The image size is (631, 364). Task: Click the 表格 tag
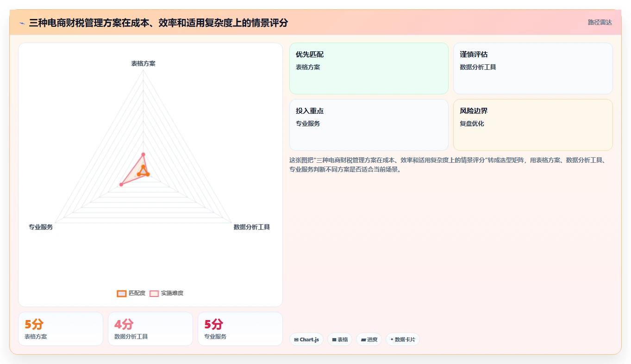pyautogui.click(x=340, y=339)
